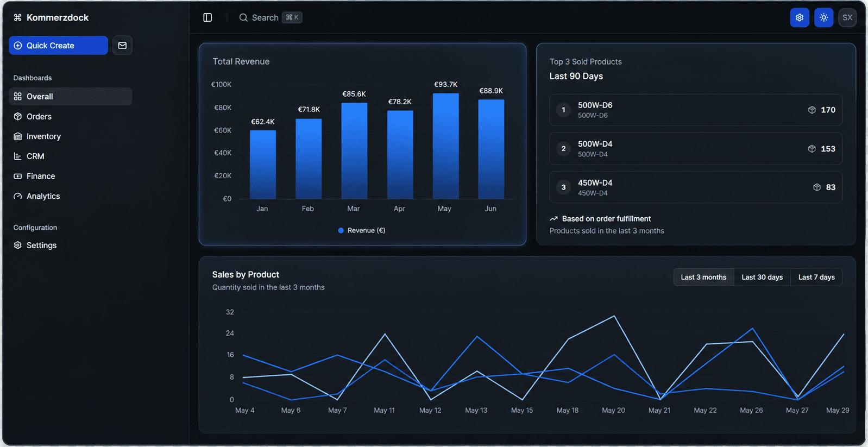Select the Last 3 months tab

(703, 277)
